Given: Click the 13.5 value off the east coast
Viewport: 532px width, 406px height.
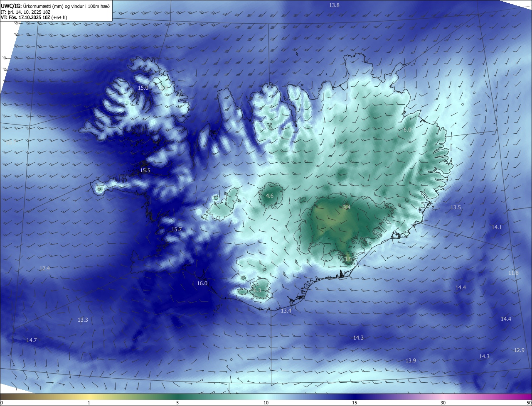Looking at the screenshot, I should [x=456, y=208].
